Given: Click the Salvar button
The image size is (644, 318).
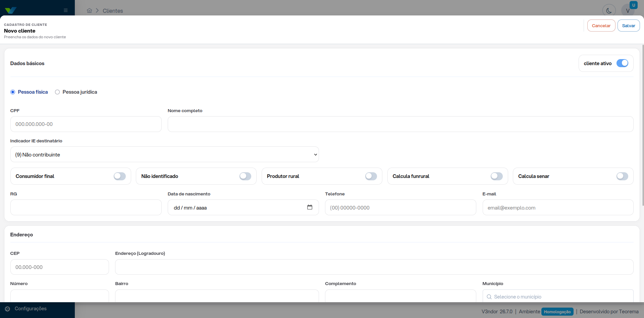Looking at the screenshot, I should [629, 26].
